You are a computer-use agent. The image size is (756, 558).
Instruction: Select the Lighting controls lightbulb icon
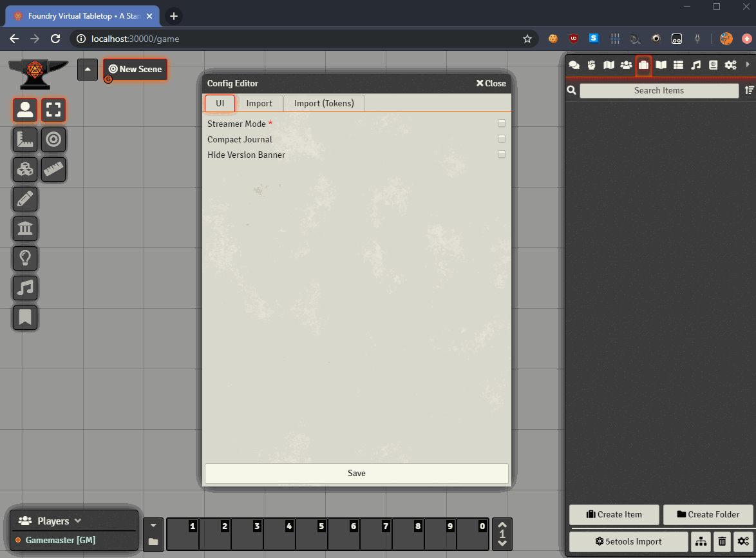point(25,258)
